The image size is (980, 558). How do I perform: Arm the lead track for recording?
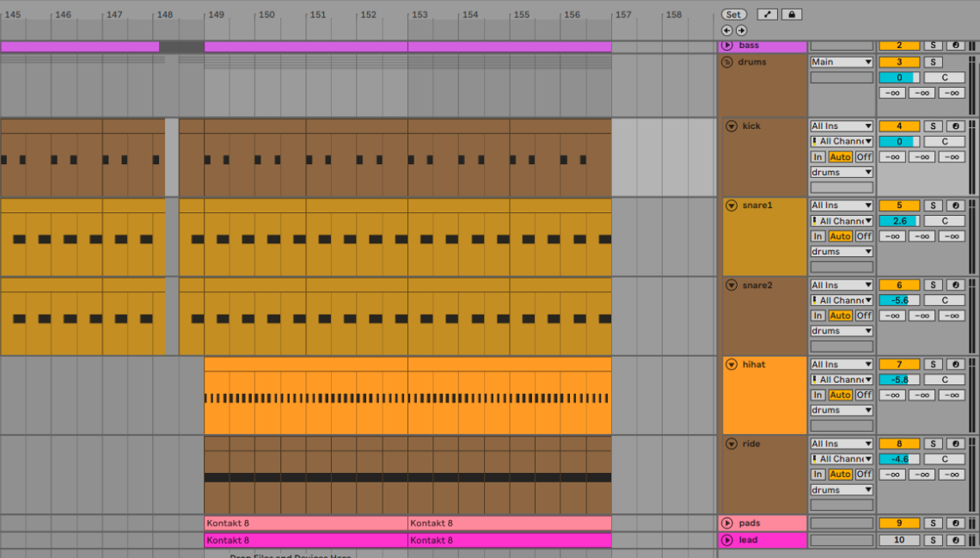pyautogui.click(x=954, y=540)
